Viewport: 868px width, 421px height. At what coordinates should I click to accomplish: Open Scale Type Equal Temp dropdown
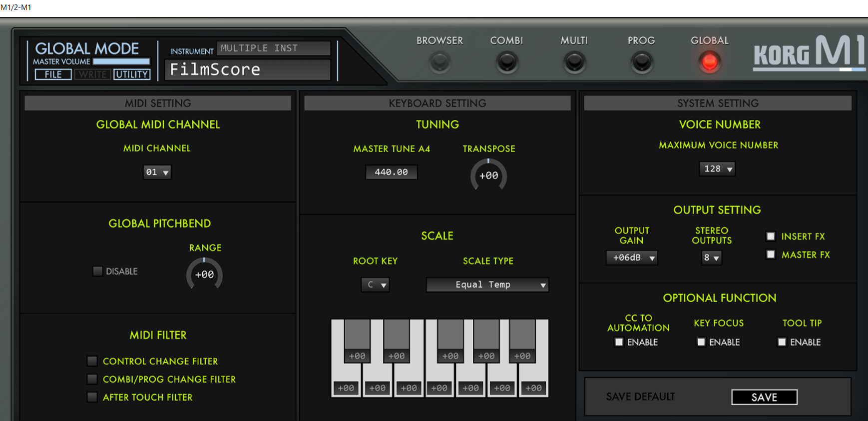(x=487, y=284)
